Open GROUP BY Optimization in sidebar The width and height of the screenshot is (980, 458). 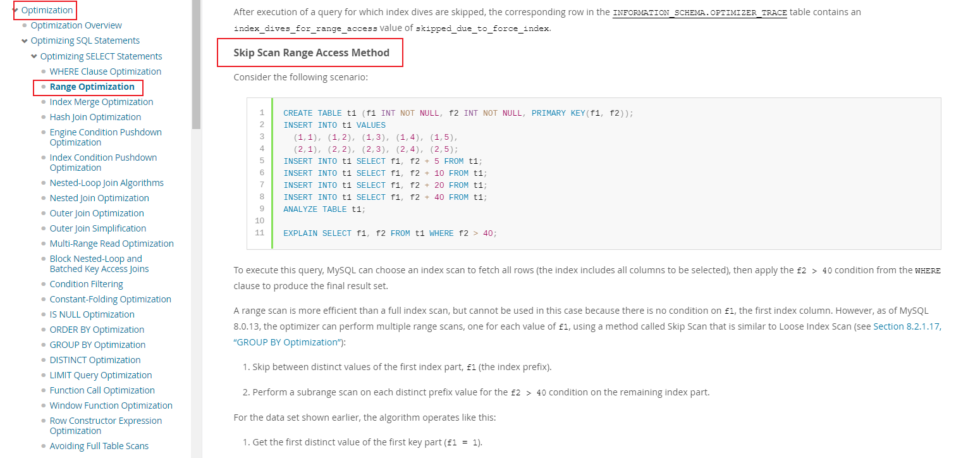pos(97,345)
